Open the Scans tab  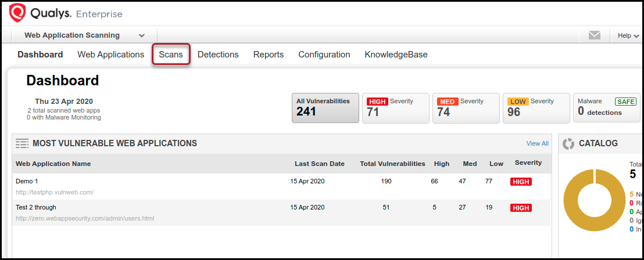click(171, 55)
